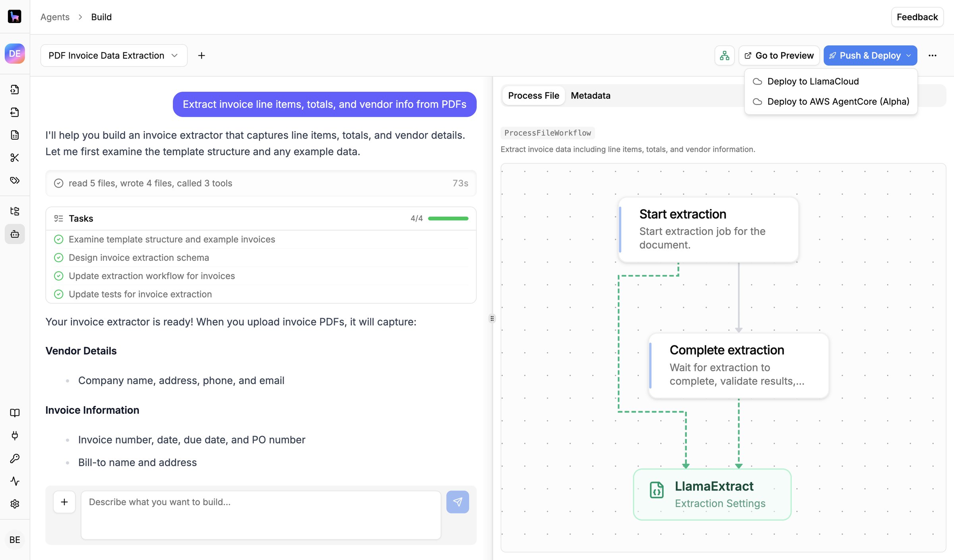Click the panel divider grip handle

click(492, 318)
